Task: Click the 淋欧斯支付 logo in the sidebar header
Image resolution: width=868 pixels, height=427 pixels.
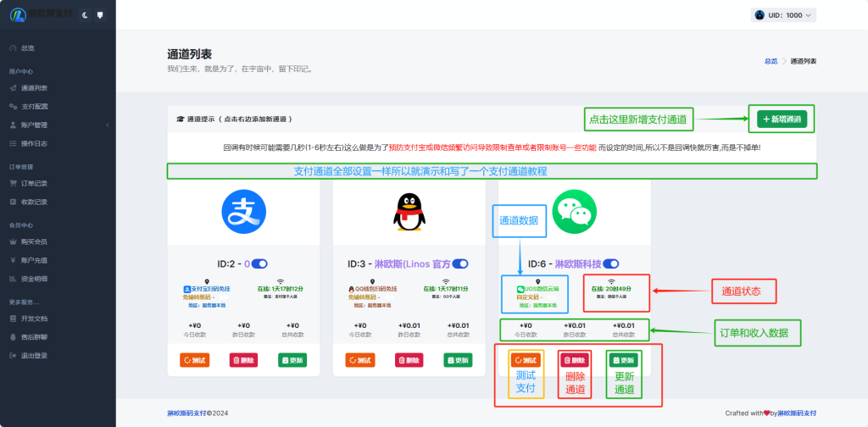Action: pos(42,15)
